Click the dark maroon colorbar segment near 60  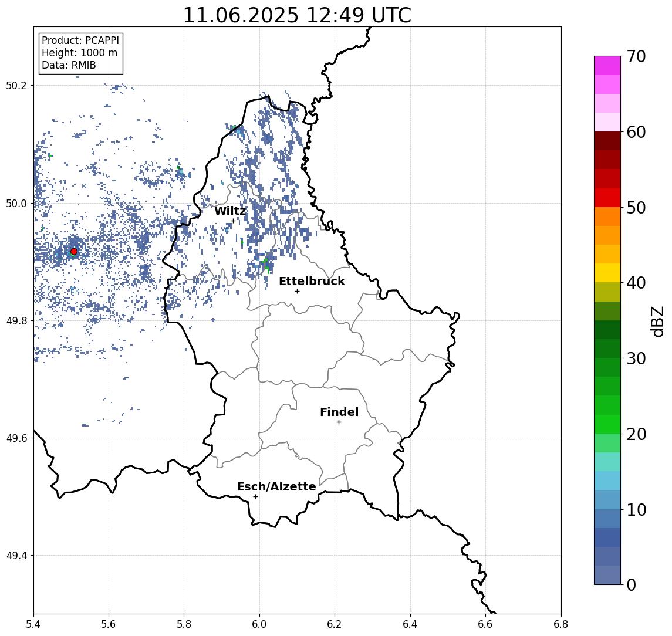tap(607, 141)
